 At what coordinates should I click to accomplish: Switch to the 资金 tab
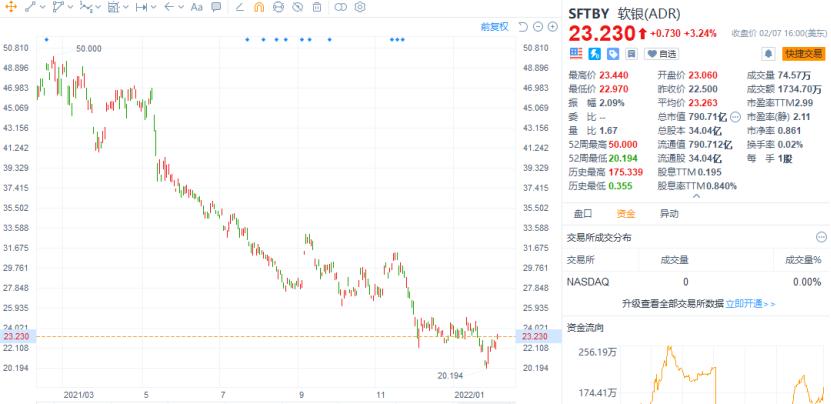pos(626,214)
